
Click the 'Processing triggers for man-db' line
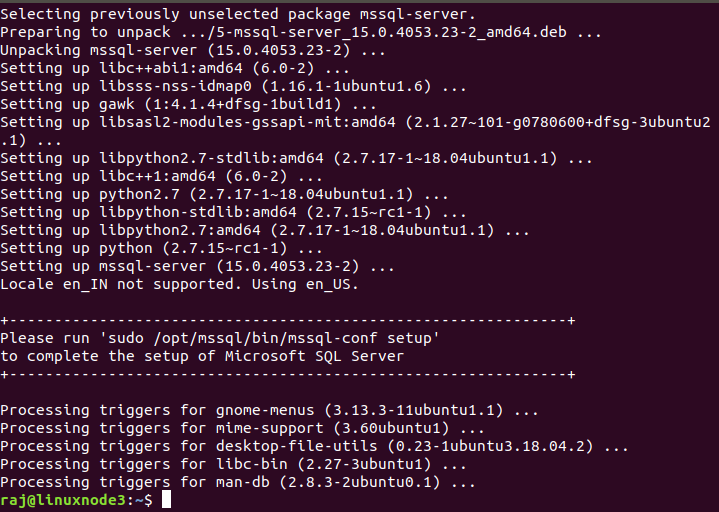(238, 482)
